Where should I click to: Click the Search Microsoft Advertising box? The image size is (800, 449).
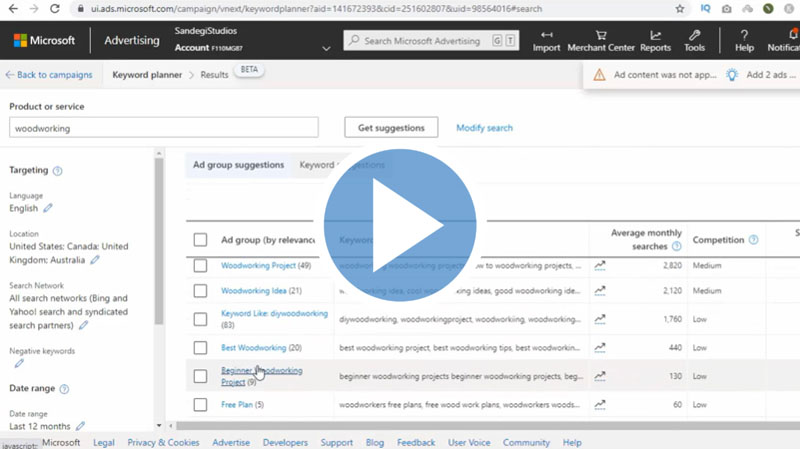431,41
